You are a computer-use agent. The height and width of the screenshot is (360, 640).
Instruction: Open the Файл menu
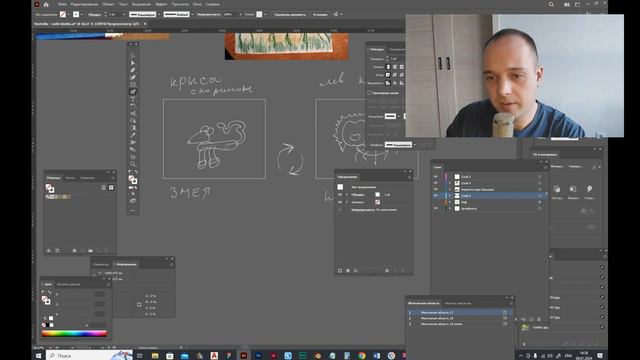tap(62, 4)
